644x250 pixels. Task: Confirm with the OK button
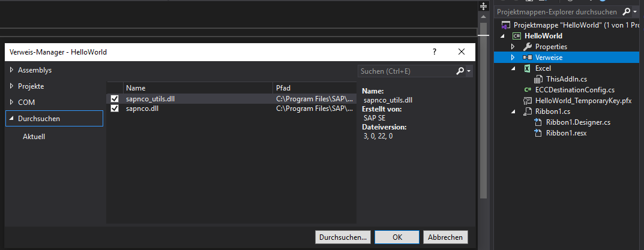pos(397,237)
